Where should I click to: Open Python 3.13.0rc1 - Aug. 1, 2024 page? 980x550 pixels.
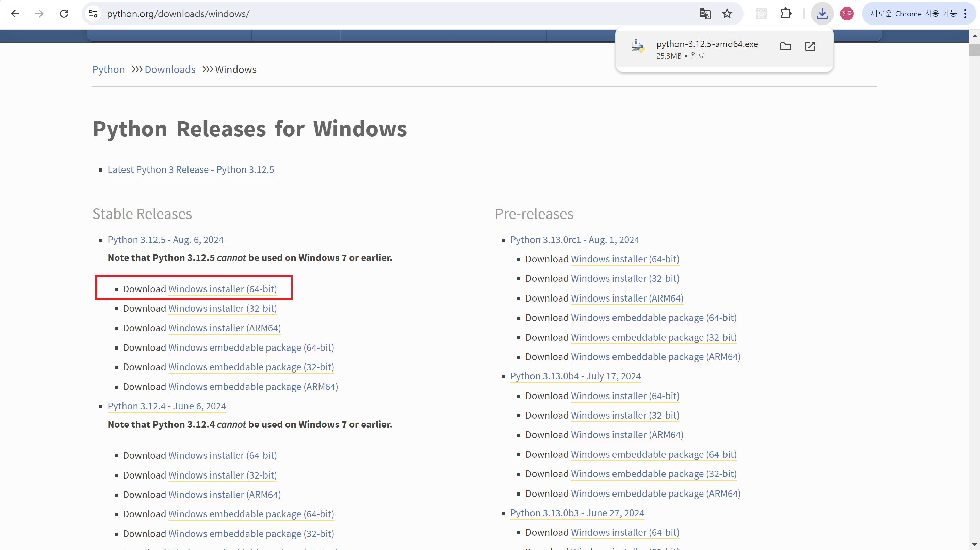574,240
